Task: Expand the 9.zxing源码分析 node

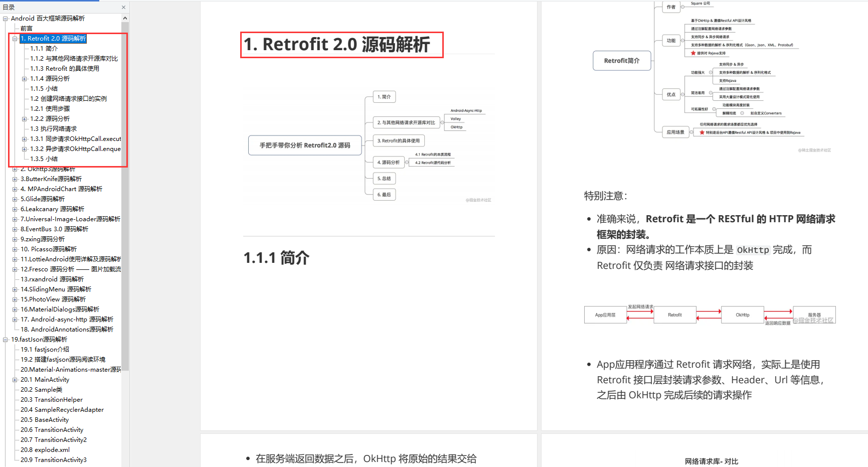Action: tap(15, 239)
